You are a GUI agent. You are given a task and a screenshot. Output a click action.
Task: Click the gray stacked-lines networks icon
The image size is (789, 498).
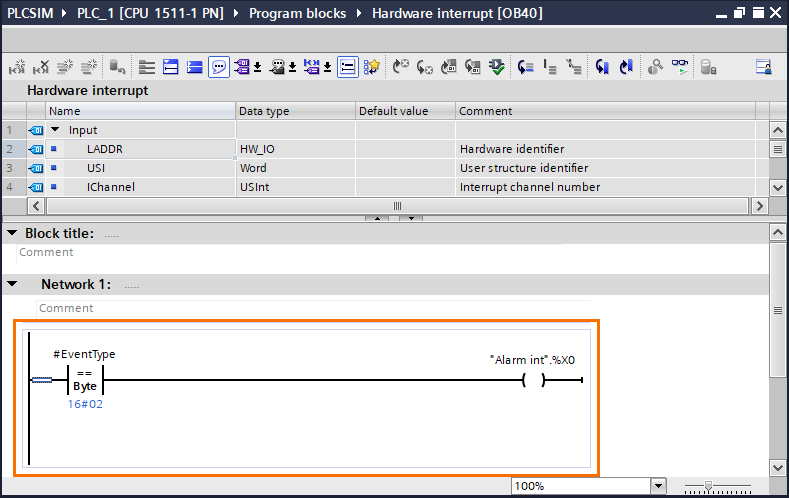(x=146, y=67)
